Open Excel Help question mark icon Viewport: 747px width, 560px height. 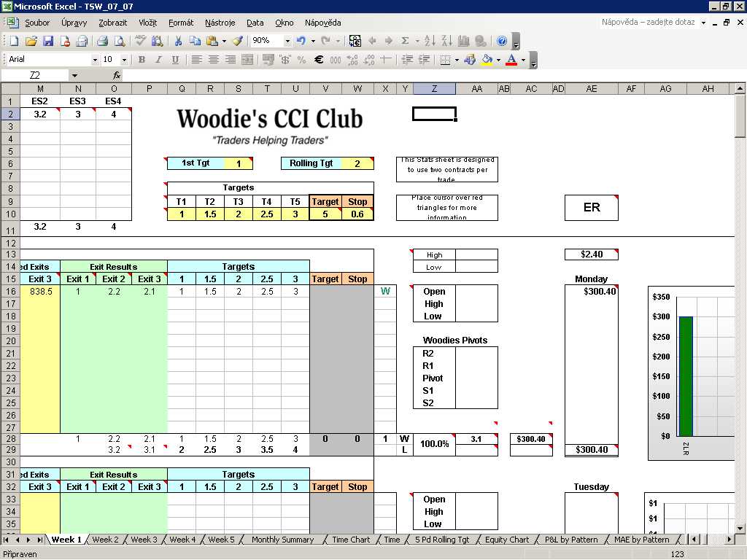click(502, 41)
